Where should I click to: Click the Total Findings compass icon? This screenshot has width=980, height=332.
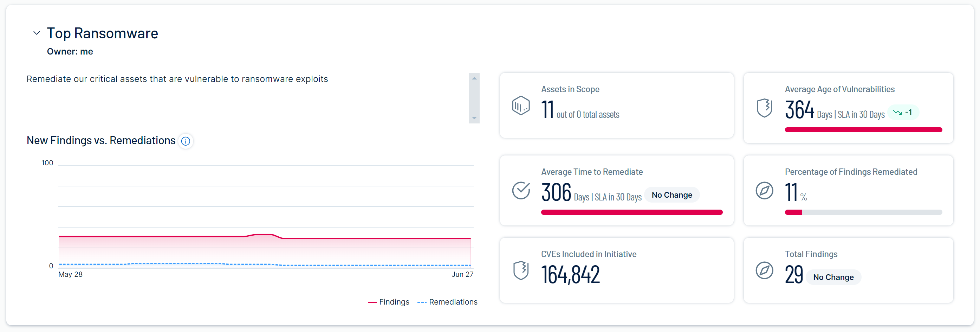pyautogui.click(x=764, y=270)
